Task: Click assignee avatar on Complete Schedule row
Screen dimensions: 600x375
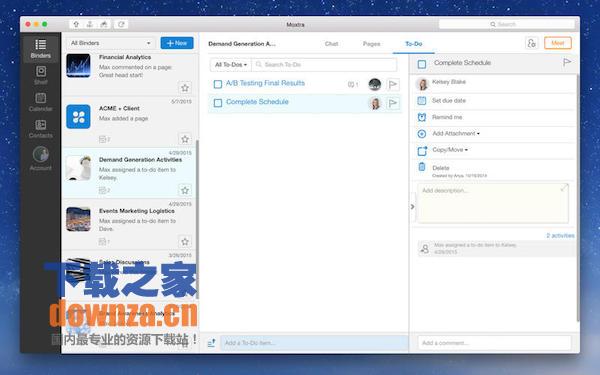Action: point(375,103)
